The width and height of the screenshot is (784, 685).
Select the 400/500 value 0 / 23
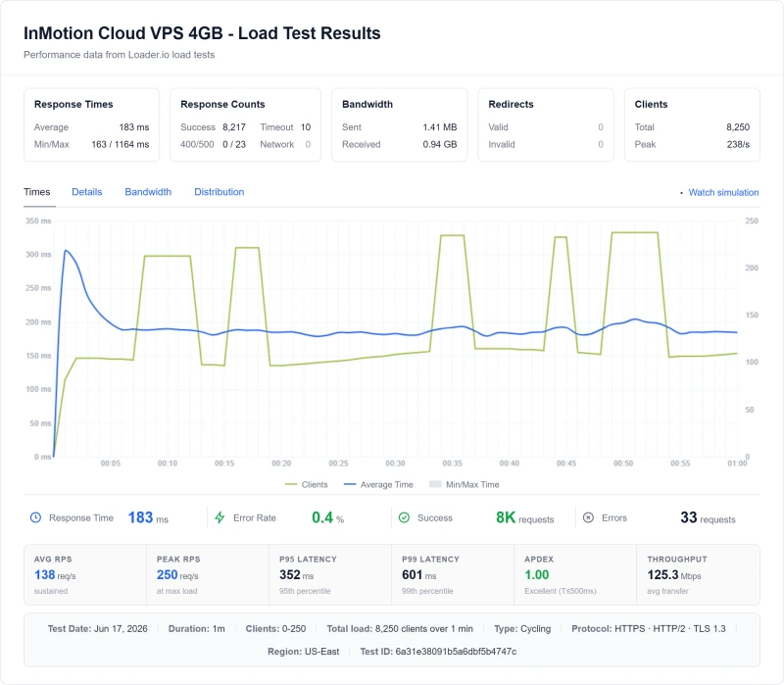(x=234, y=144)
